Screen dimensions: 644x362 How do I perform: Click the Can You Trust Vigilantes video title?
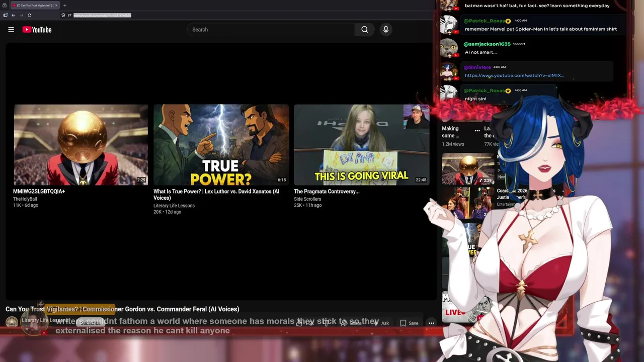(122, 309)
